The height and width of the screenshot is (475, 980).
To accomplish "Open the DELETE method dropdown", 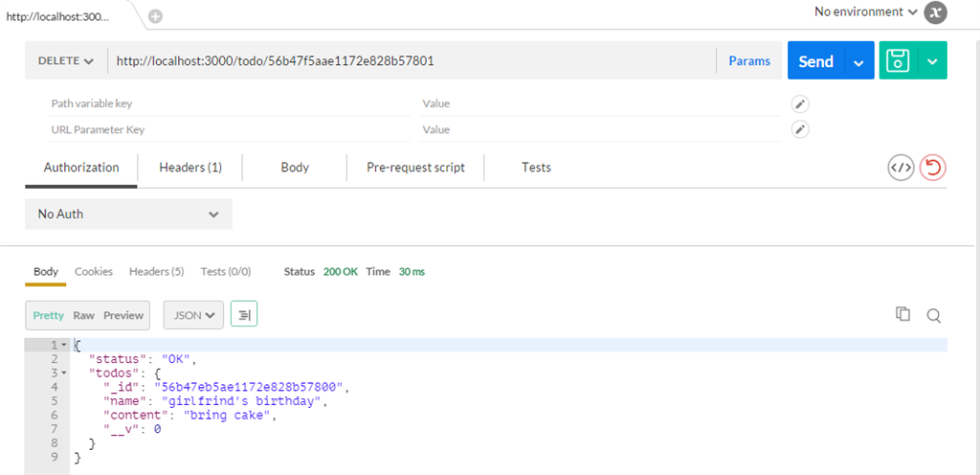I will 65,61.
